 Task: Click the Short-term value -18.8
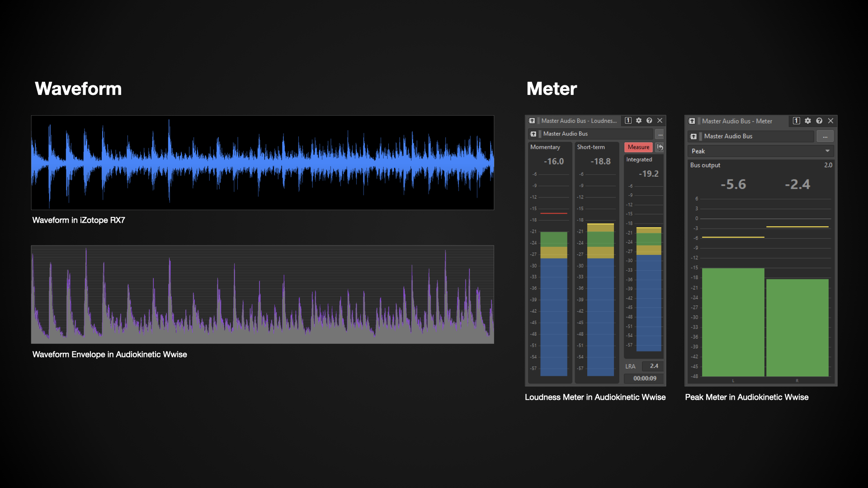[x=600, y=161]
